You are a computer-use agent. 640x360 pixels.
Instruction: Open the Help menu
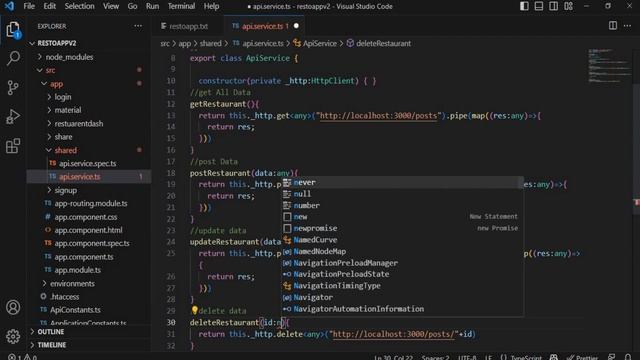coord(211,6)
